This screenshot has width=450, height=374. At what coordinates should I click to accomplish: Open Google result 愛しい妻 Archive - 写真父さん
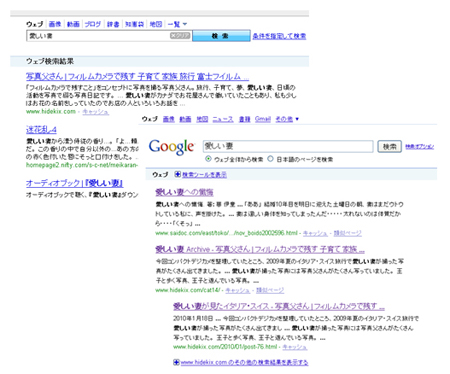[260, 249]
